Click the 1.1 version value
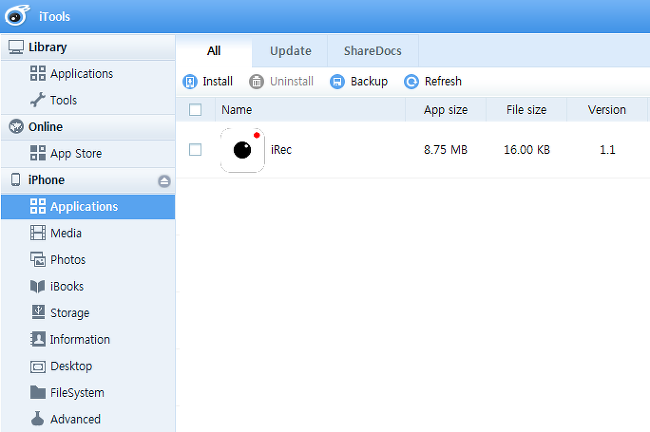This screenshot has height=432, width=650. pyautogui.click(x=607, y=150)
